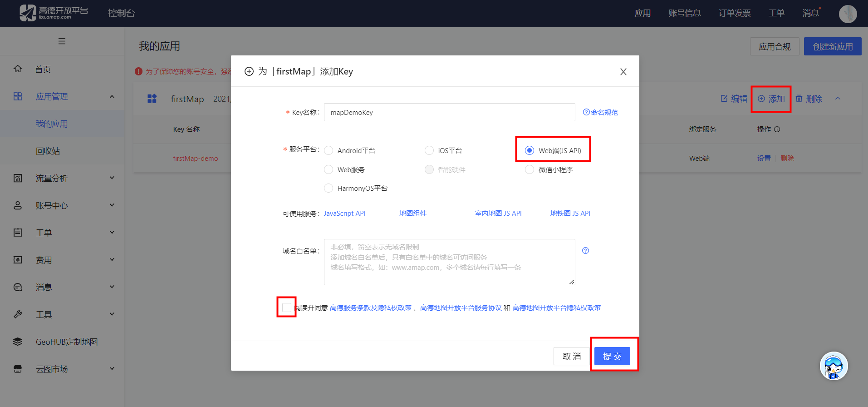Viewport: 868px width, 407px height.
Task: Expand the 费用 sidebar section
Action: [112, 260]
